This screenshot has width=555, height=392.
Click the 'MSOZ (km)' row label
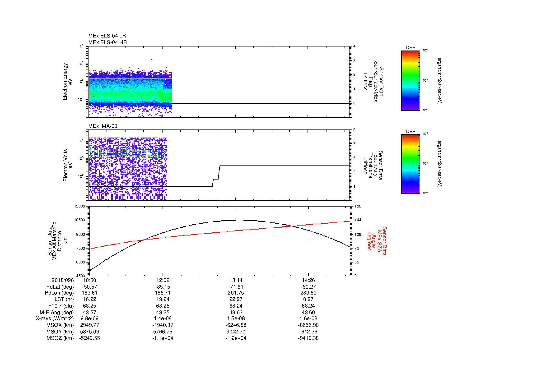(60, 338)
